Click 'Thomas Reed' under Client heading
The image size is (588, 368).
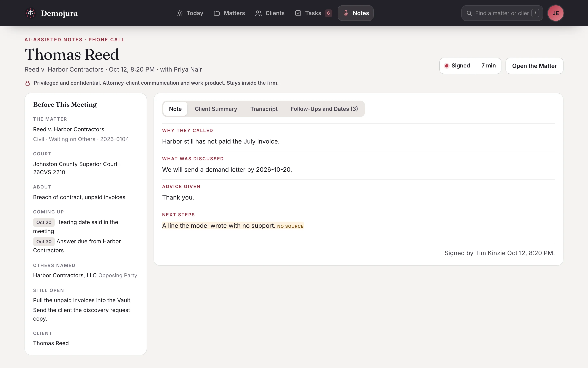(x=51, y=343)
